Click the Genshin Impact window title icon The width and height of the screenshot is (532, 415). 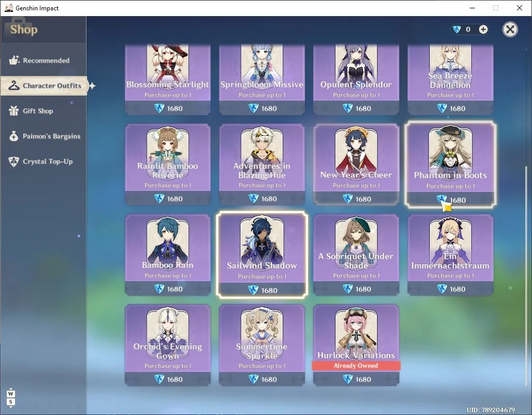(x=9, y=8)
